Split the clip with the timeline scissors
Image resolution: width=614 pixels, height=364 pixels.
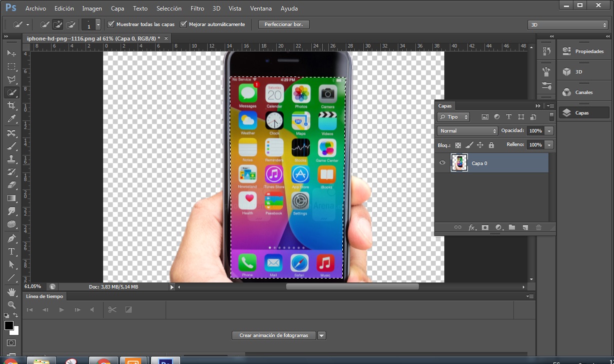pos(112,309)
